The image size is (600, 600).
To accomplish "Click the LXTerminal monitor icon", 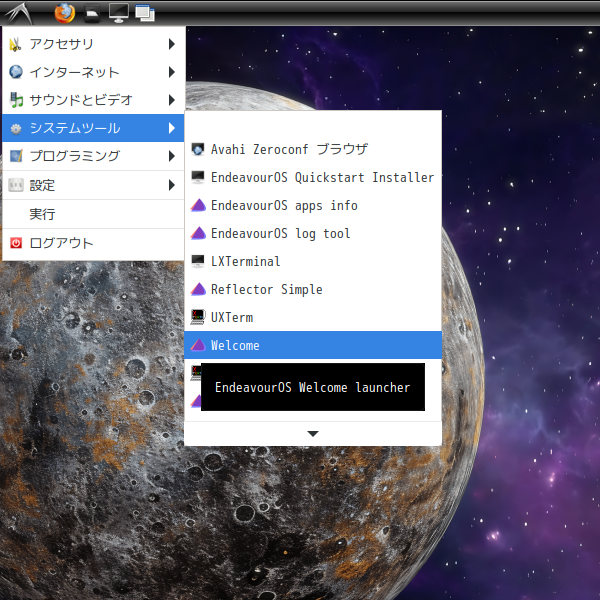I will (x=198, y=261).
